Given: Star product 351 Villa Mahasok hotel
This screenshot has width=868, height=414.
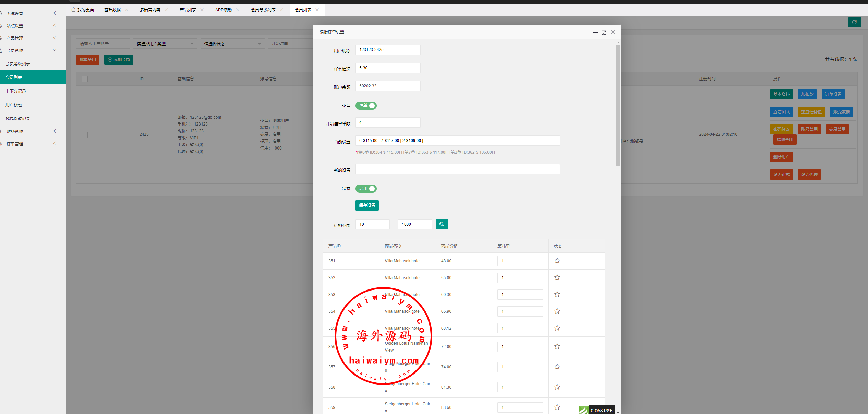Looking at the screenshot, I should click(557, 261).
